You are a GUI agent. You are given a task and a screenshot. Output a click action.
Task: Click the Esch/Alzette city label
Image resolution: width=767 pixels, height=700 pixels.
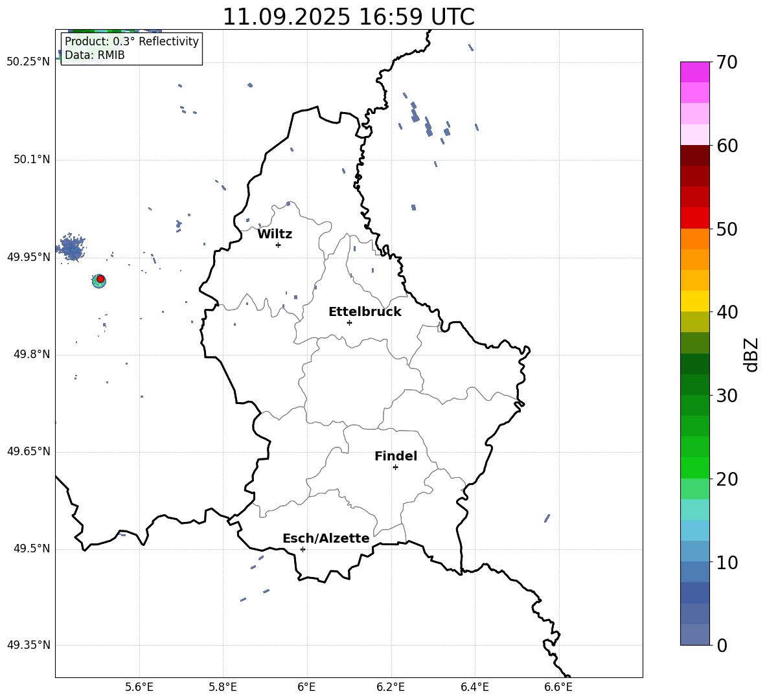[326, 538]
